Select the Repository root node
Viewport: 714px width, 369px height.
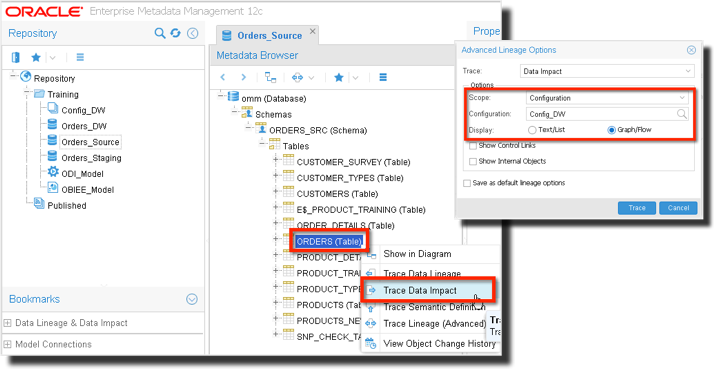(x=54, y=78)
